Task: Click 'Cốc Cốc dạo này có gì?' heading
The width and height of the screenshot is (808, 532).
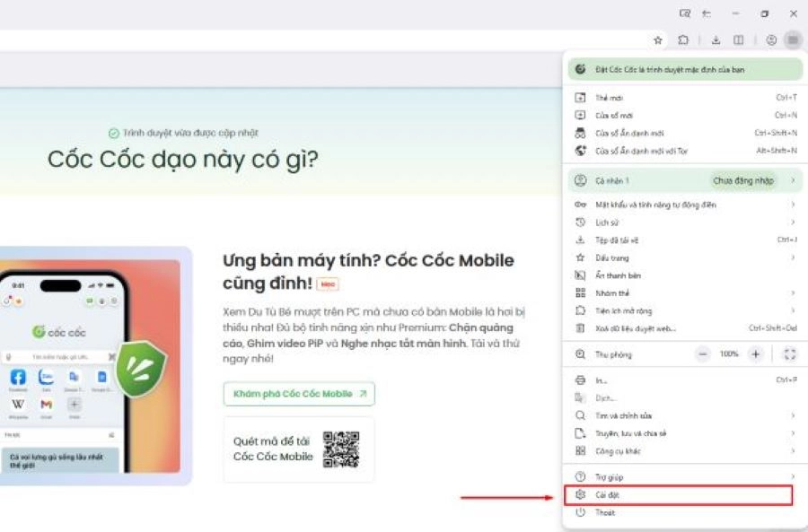Action: click(183, 159)
